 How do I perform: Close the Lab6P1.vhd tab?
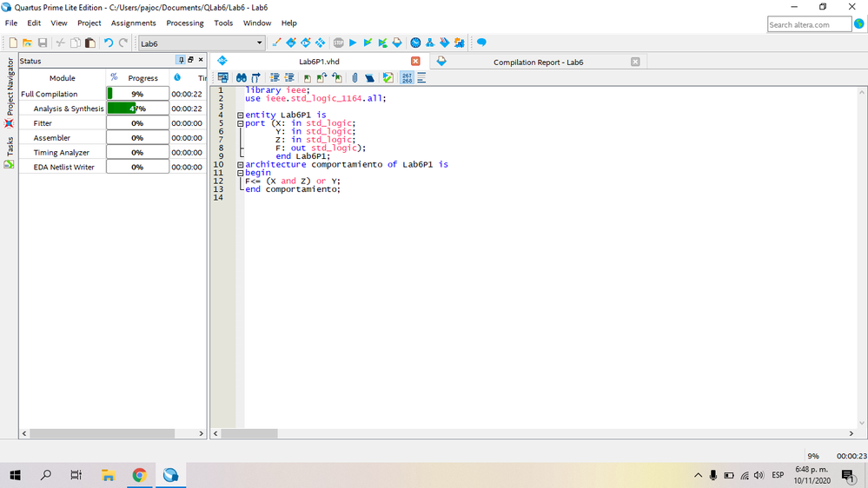[x=415, y=61]
